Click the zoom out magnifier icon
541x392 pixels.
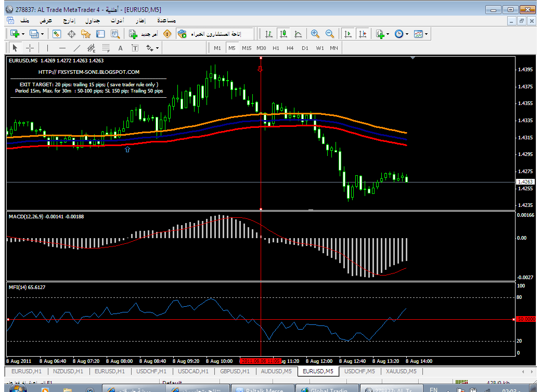pyautogui.click(x=329, y=34)
